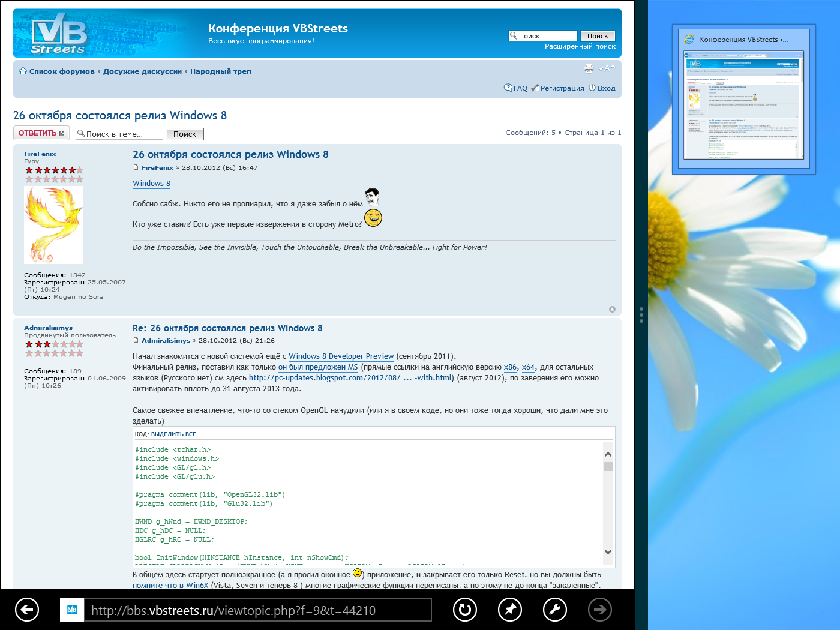Open the Регистрация link
This screenshot has height=630, width=840.
tap(562, 88)
